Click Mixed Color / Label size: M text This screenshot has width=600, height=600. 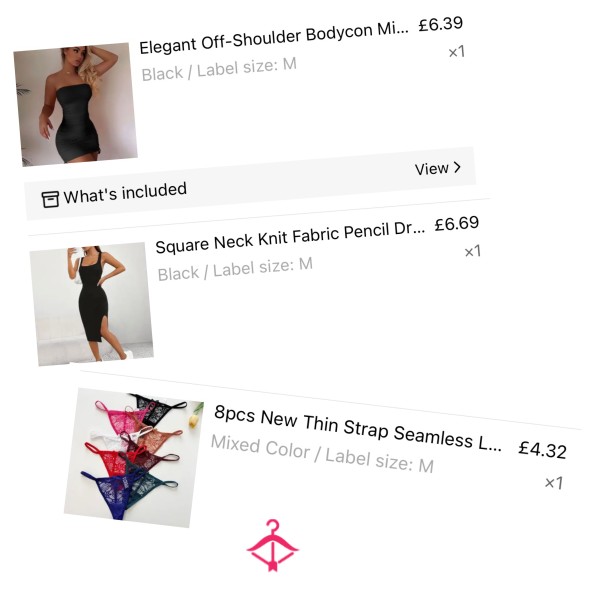coord(322,454)
